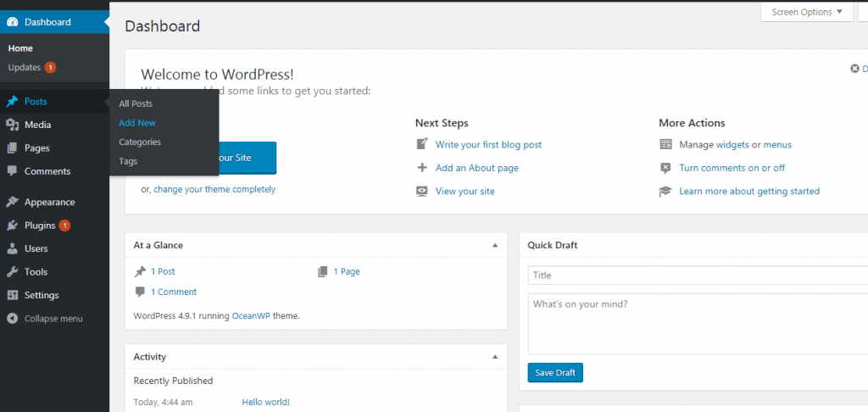Select Add New in Posts submenu
This screenshot has width=868, height=412.
(x=137, y=123)
